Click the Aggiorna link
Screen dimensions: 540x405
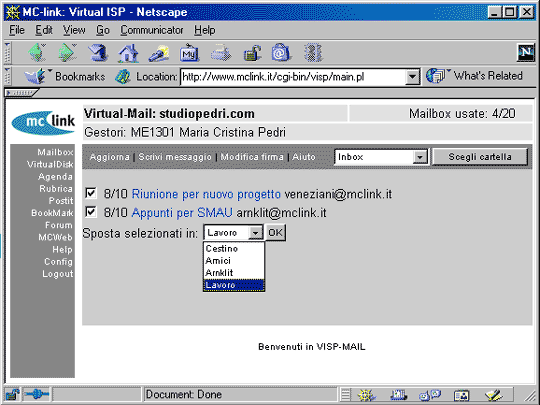pos(110,157)
